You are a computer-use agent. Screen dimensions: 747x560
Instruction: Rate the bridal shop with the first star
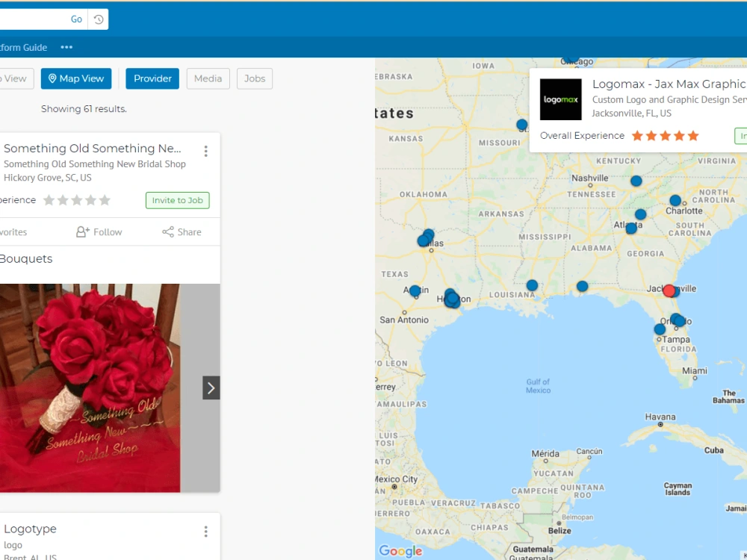click(x=49, y=200)
